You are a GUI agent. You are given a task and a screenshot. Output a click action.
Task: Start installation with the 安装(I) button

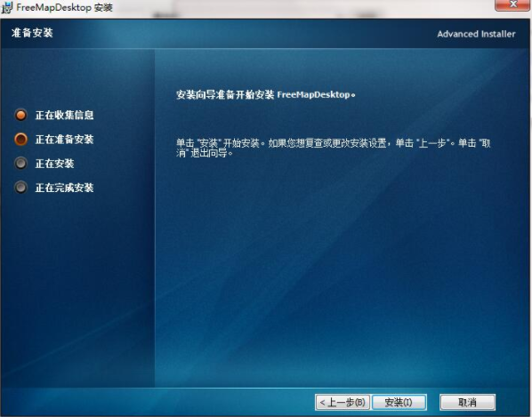[x=399, y=403]
